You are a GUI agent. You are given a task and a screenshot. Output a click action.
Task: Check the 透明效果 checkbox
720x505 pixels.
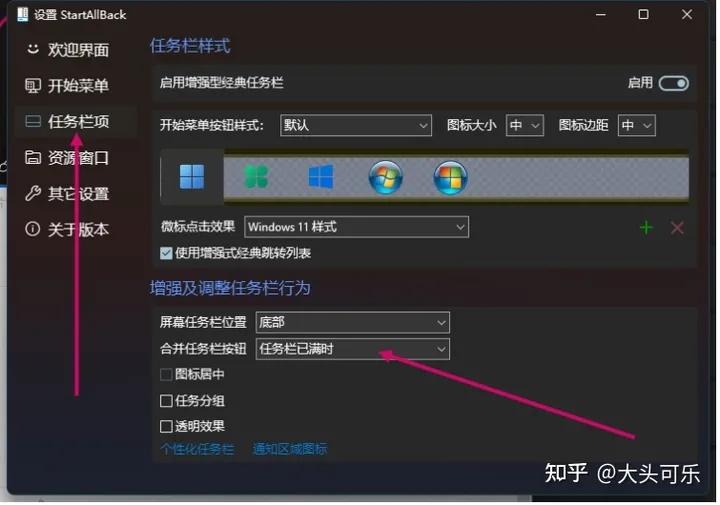(x=166, y=427)
